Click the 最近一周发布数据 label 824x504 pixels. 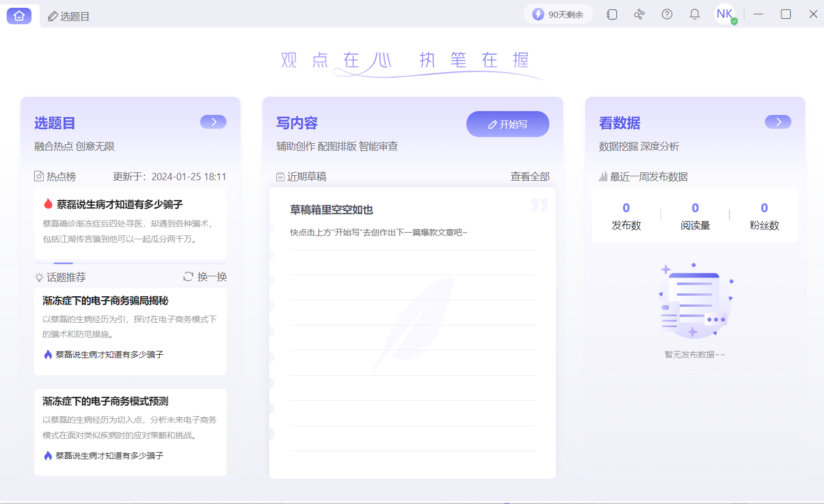pos(643,177)
